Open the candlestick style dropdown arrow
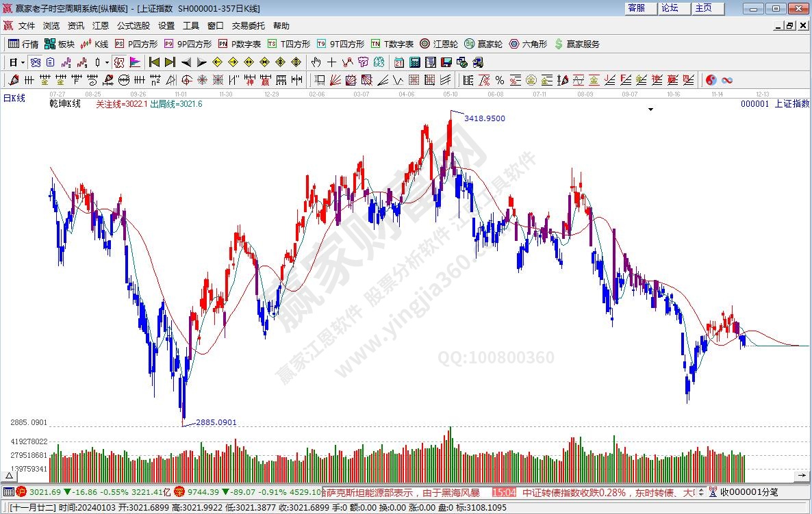This screenshot has width=812, height=514. click(x=107, y=62)
